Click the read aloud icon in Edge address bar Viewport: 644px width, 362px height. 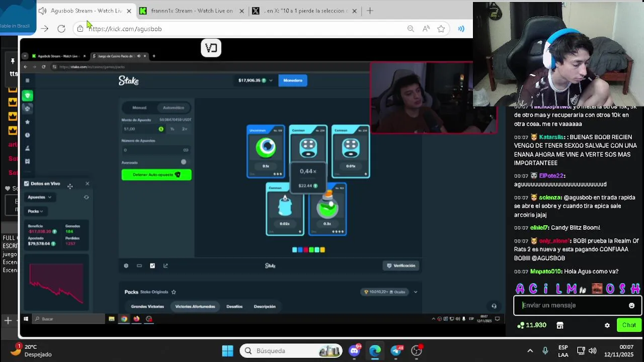click(426, 29)
